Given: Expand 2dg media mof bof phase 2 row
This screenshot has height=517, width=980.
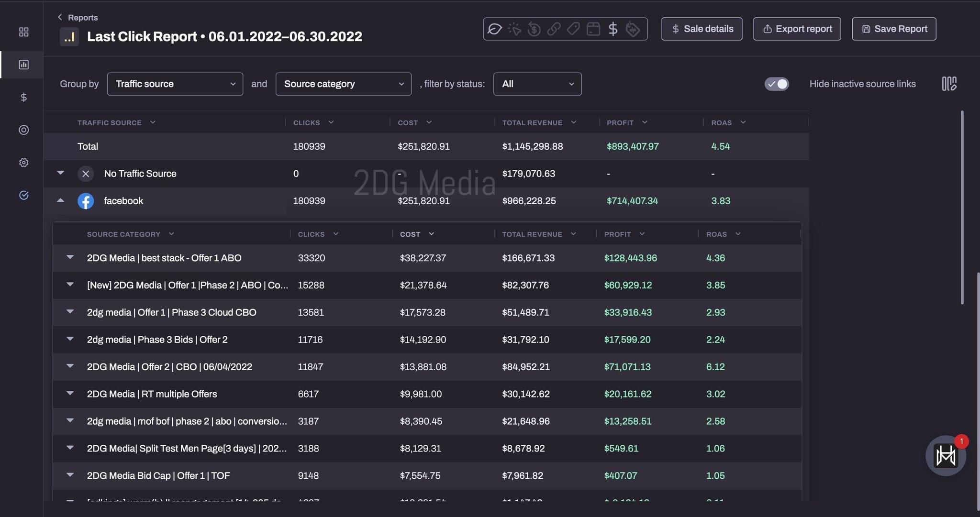Looking at the screenshot, I should (x=70, y=421).
